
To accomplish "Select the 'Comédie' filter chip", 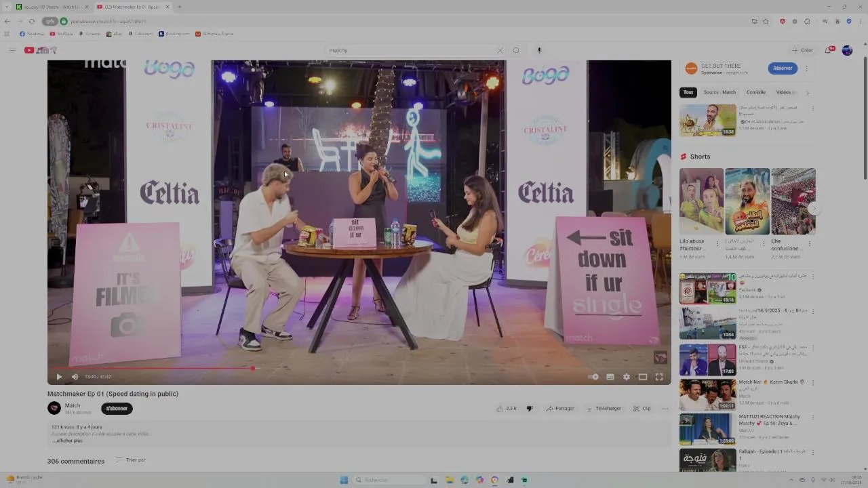I will 756,92.
